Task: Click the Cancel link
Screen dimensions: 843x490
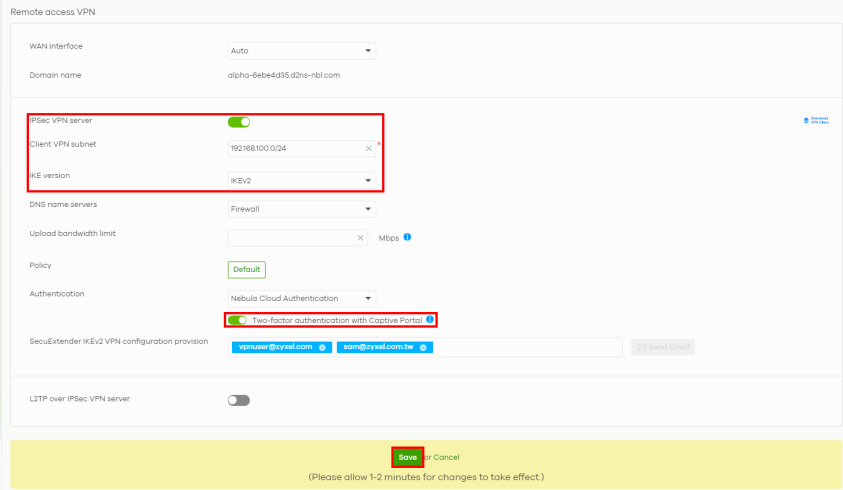Action: pyautogui.click(x=446, y=457)
